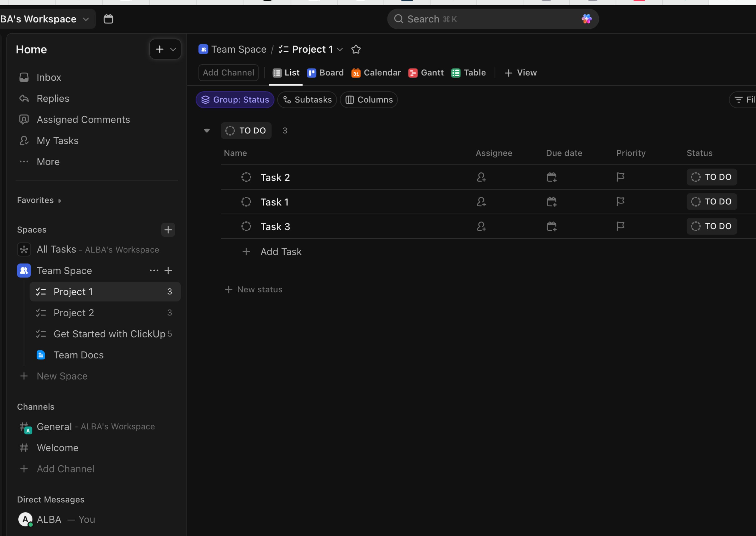This screenshot has height=536, width=756.
Task: Switch to the Board view tab
Action: coord(325,73)
